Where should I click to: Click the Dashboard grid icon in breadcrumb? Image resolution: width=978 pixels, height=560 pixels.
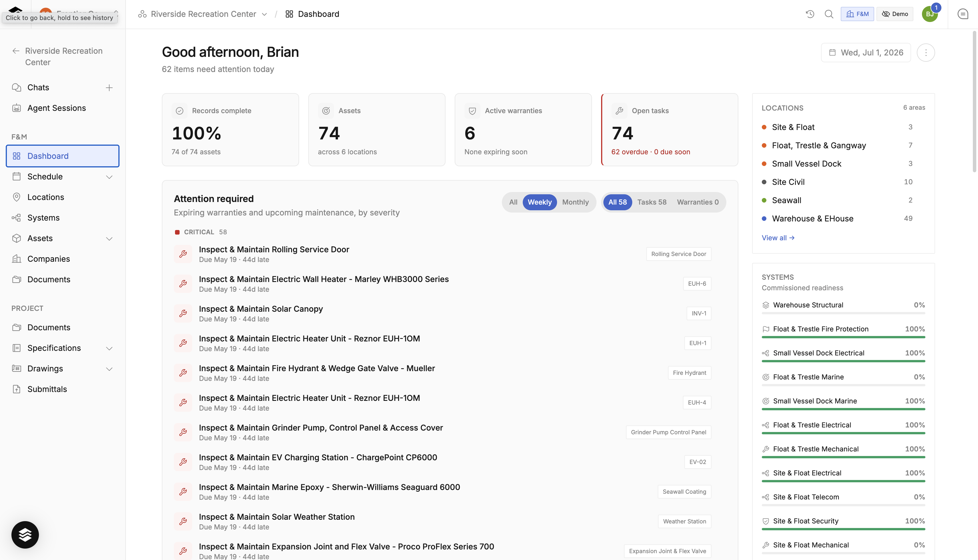click(x=289, y=14)
